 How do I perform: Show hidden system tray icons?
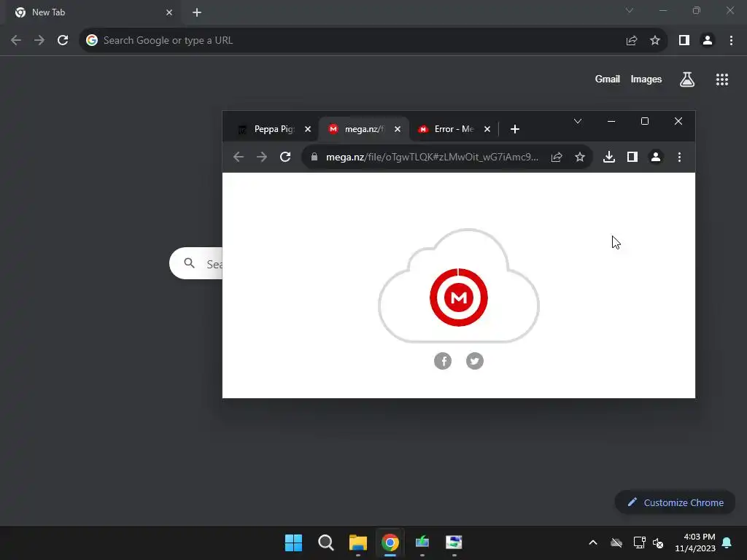point(592,542)
